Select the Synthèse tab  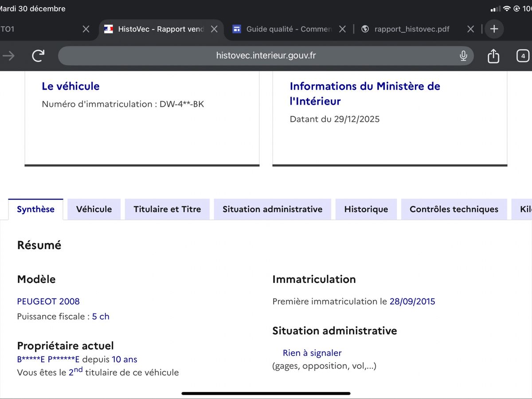pyautogui.click(x=35, y=209)
